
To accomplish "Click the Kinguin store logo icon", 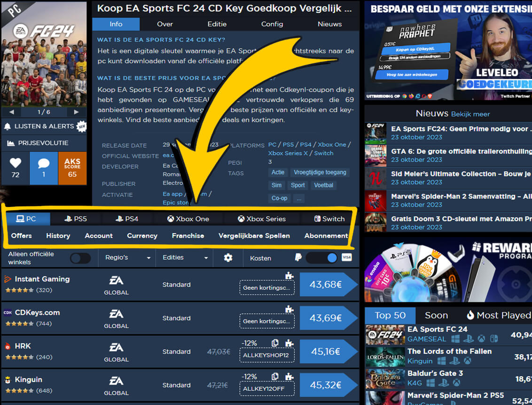I will [x=8, y=380].
